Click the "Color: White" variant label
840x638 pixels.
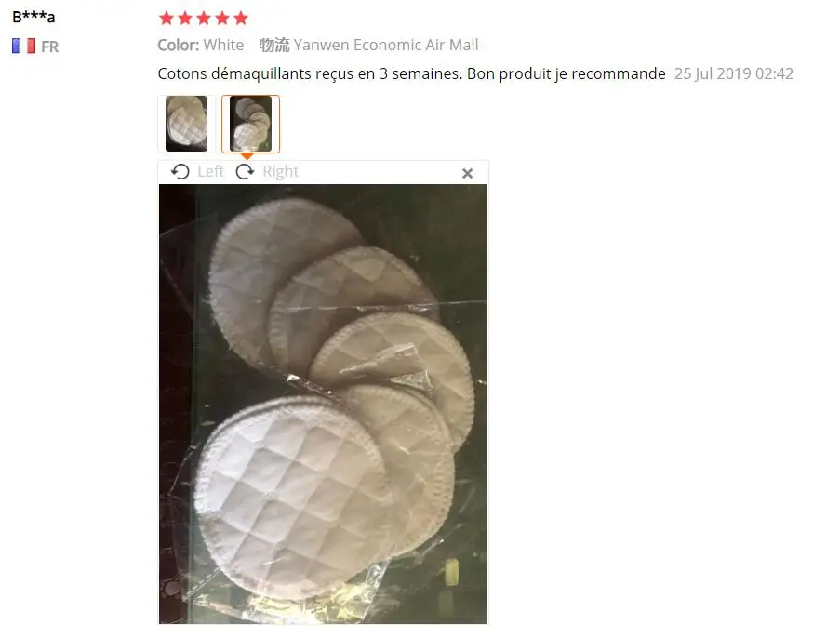[x=200, y=45]
